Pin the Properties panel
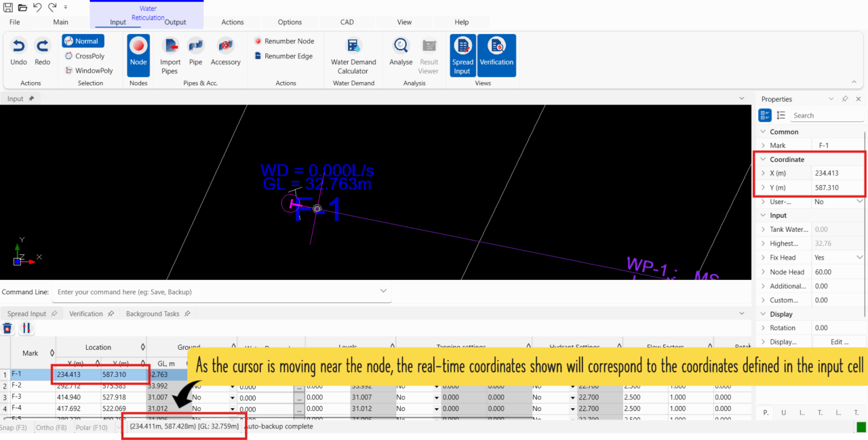868x440 pixels. pos(845,99)
